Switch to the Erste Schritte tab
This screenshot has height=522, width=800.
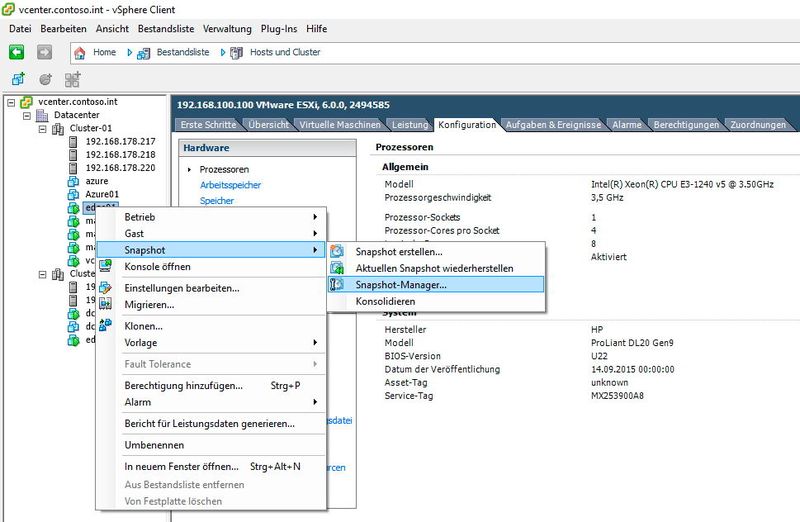tap(208, 125)
